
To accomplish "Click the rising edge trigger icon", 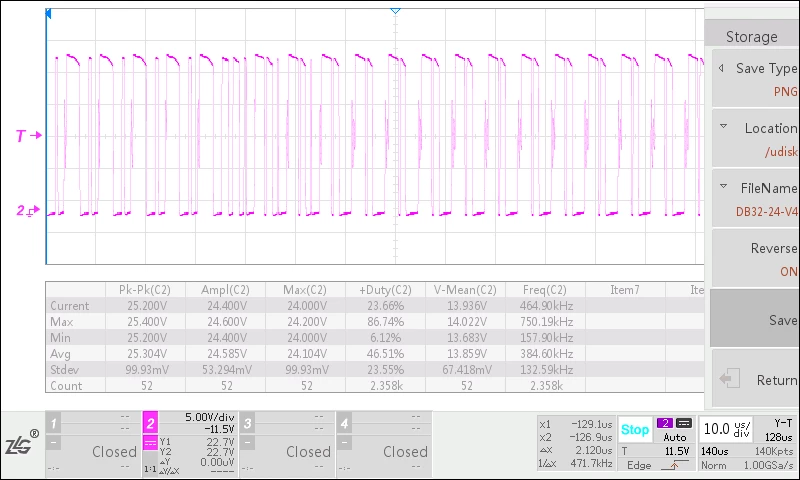I will point(674,465).
